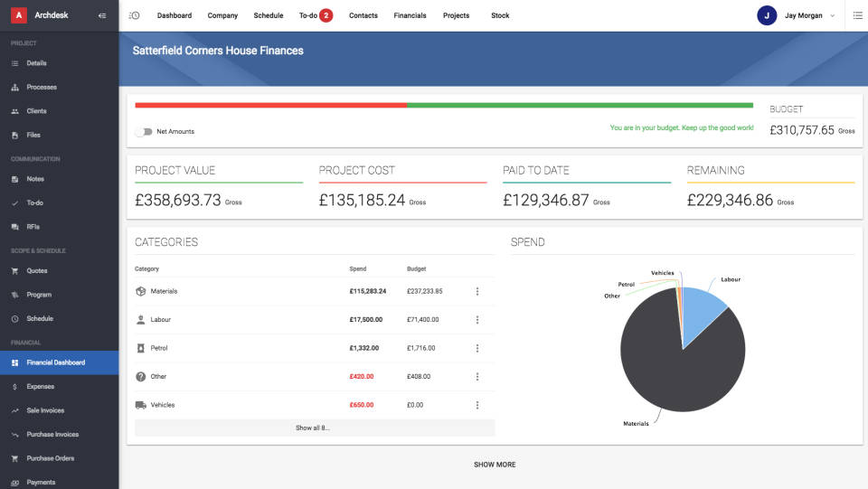Click the Labour slice of the pie chart
This screenshot has height=489, width=868.
click(x=701, y=311)
